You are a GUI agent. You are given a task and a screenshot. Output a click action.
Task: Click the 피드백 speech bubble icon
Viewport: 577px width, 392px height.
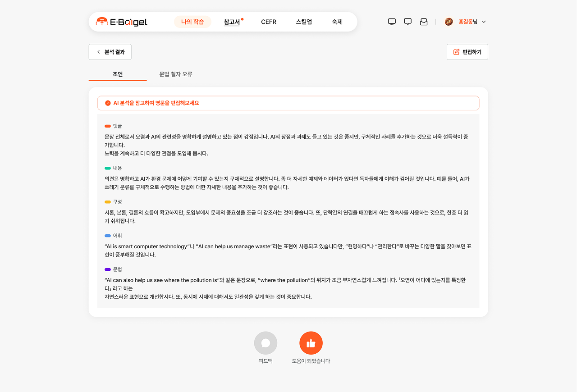coord(266,343)
